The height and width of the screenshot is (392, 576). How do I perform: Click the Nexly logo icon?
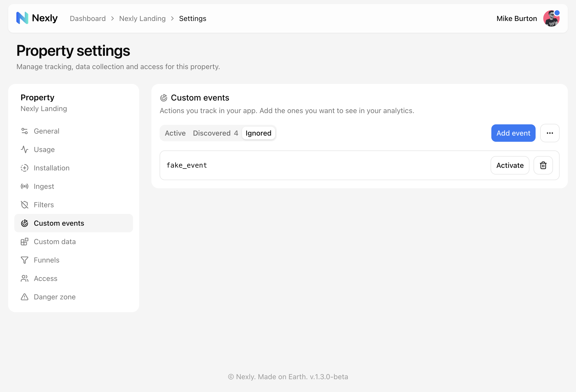pos(22,18)
